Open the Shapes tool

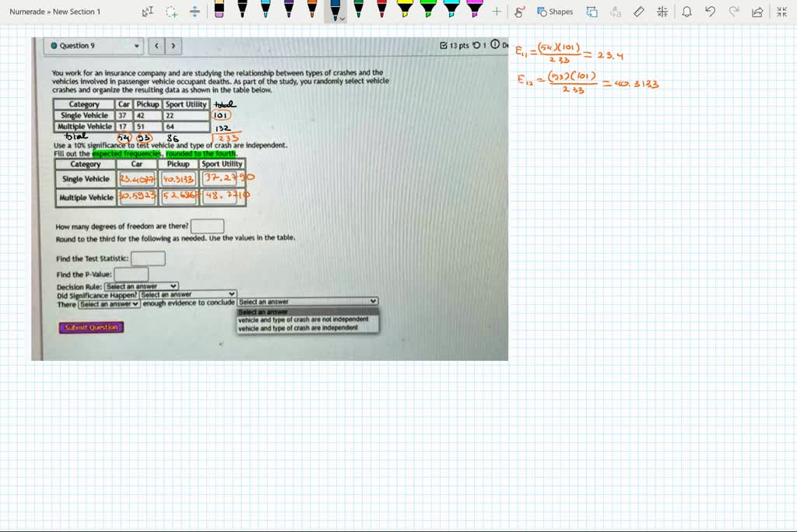click(x=554, y=12)
